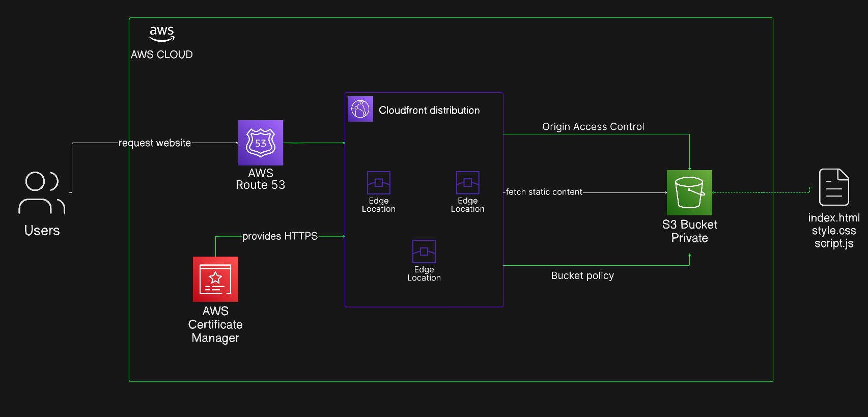Screen dimensions: 868x417
Task: Select the top-right Edge Location icon
Action: [x=468, y=182]
